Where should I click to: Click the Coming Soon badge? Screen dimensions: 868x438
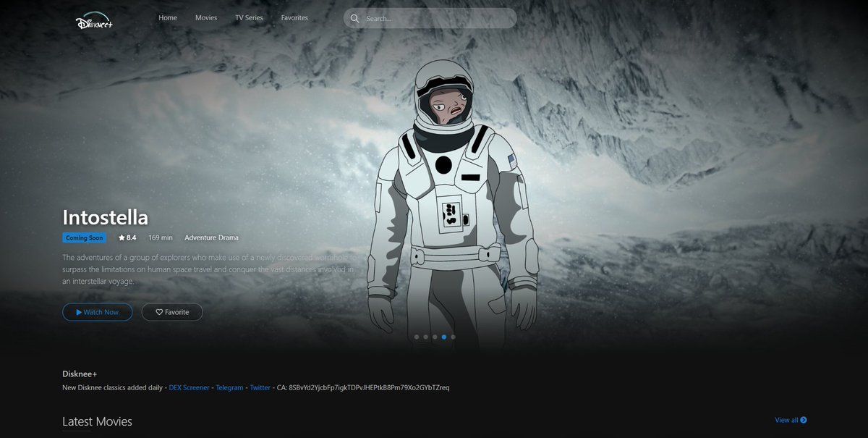tap(85, 237)
